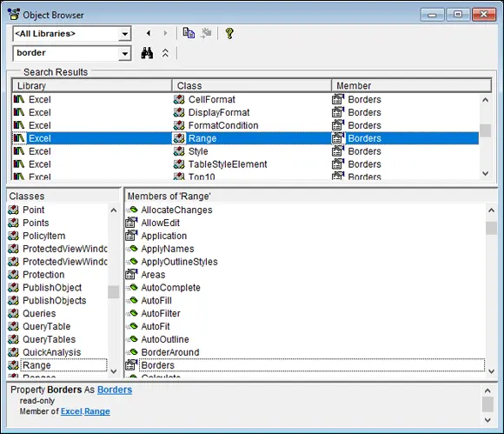Click the class icon next to Protection
Image resolution: width=504 pixels, height=434 pixels.
(x=13, y=275)
